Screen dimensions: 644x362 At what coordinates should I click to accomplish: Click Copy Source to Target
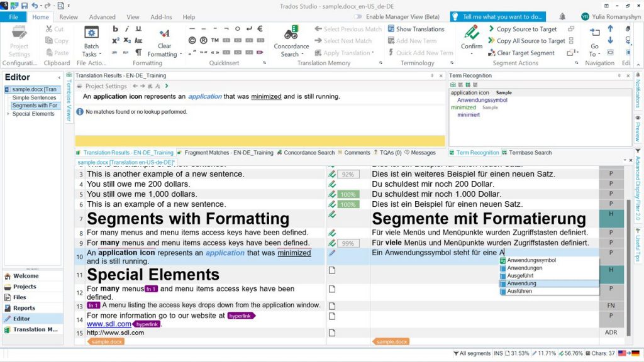pyautogui.click(x=523, y=29)
